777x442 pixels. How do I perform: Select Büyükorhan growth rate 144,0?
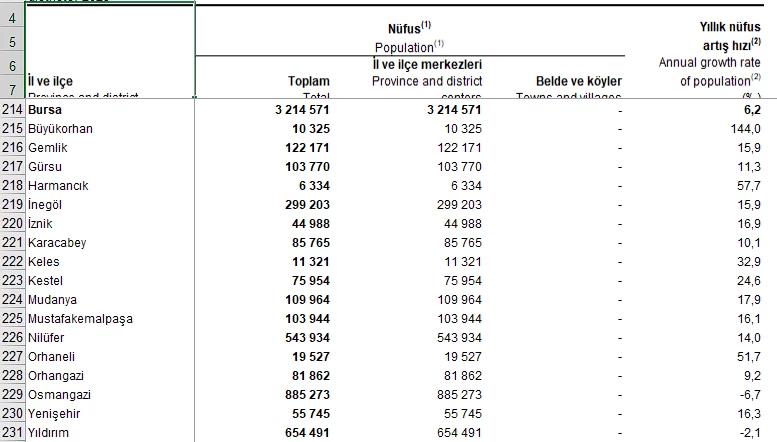(745, 129)
